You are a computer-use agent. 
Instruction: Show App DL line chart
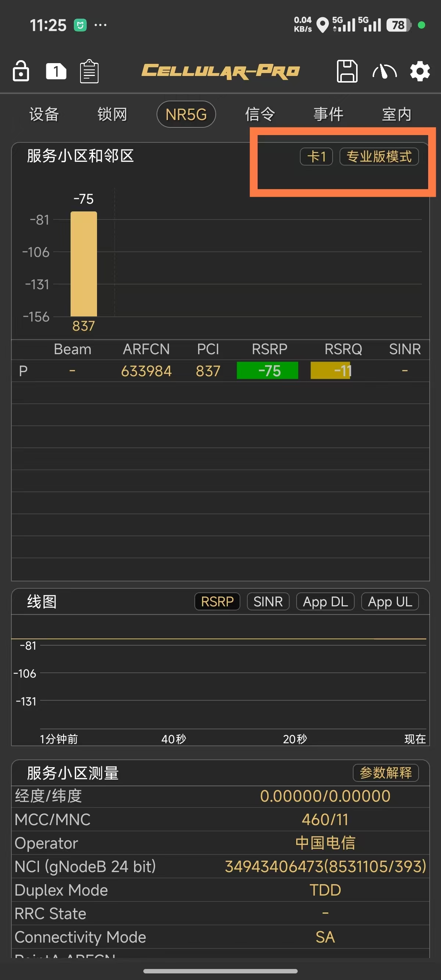click(325, 602)
